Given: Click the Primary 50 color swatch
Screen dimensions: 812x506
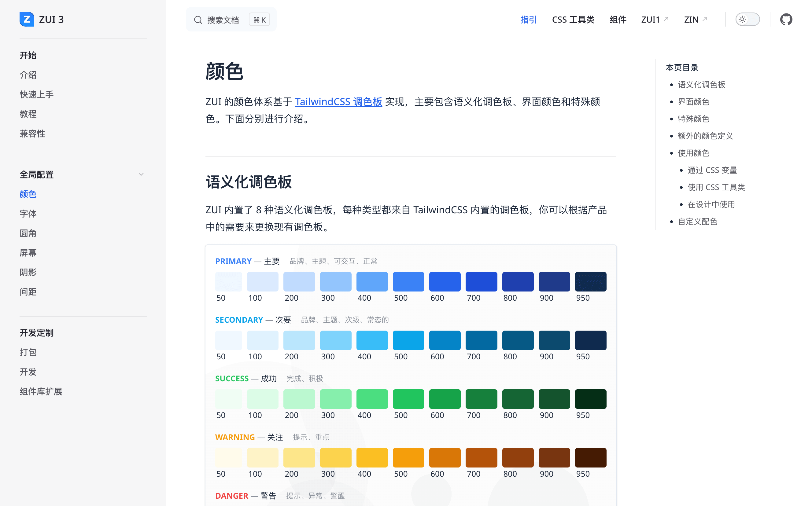Looking at the screenshot, I should (x=228, y=281).
